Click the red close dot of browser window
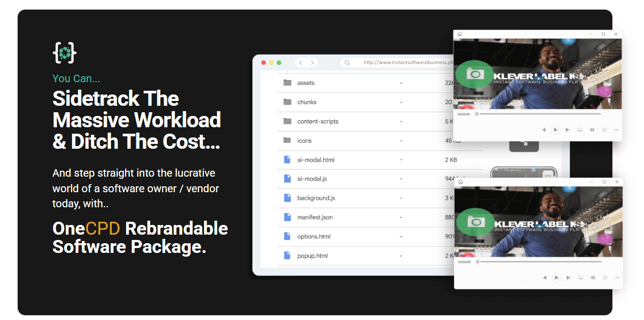Image resolution: width=644 pixels, height=320 pixels. tap(264, 63)
